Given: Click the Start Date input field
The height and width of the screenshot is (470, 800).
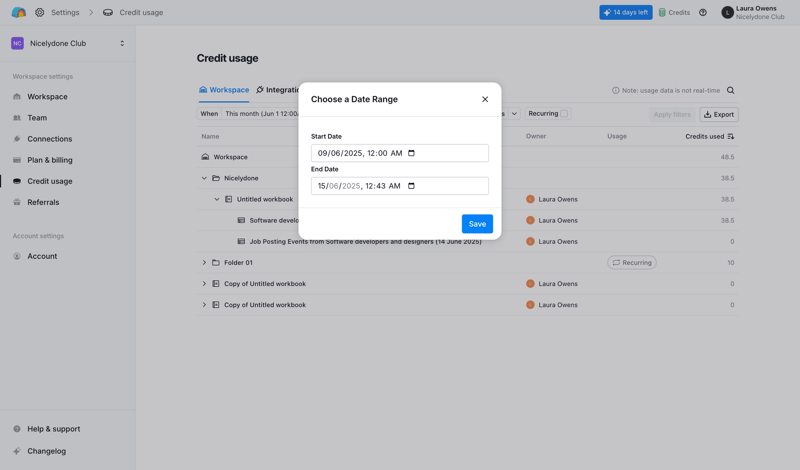Looking at the screenshot, I should pyautogui.click(x=399, y=153).
